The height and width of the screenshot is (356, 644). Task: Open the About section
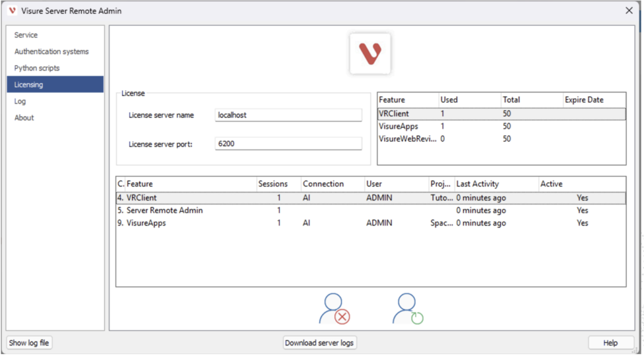click(55, 118)
